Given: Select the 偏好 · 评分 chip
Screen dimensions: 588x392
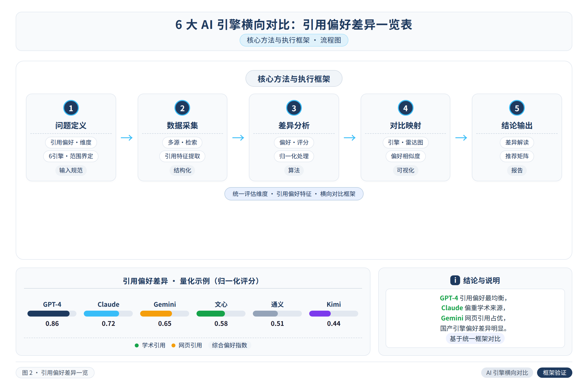Looking at the screenshot, I should coord(294,143).
